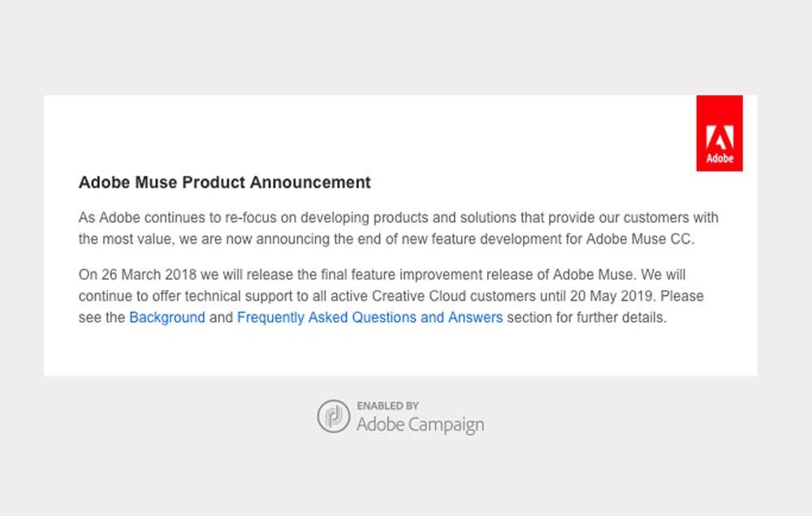Click the paragraph starting "As Adobe continues"
The height and width of the screenshot is (516, 812).
coord(398,228)
